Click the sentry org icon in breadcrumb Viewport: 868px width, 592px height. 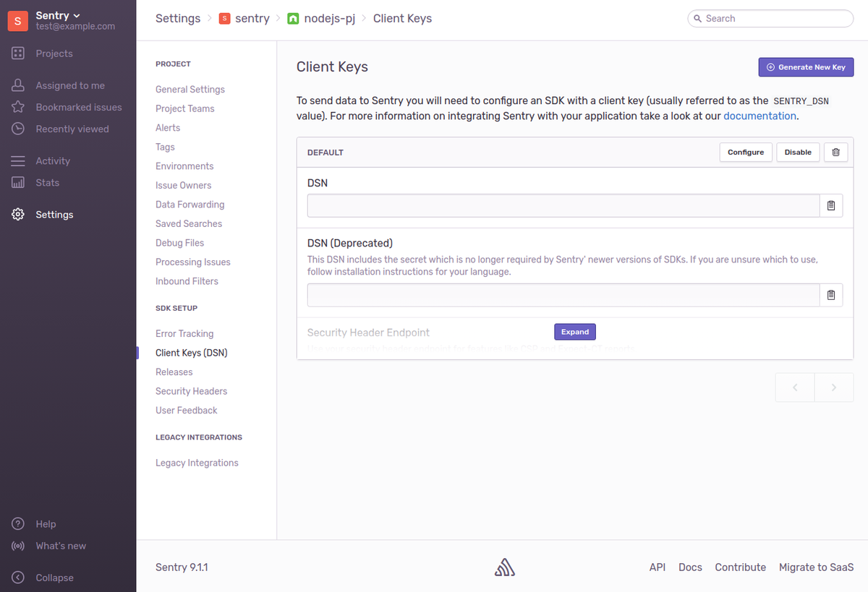[224, 19]
